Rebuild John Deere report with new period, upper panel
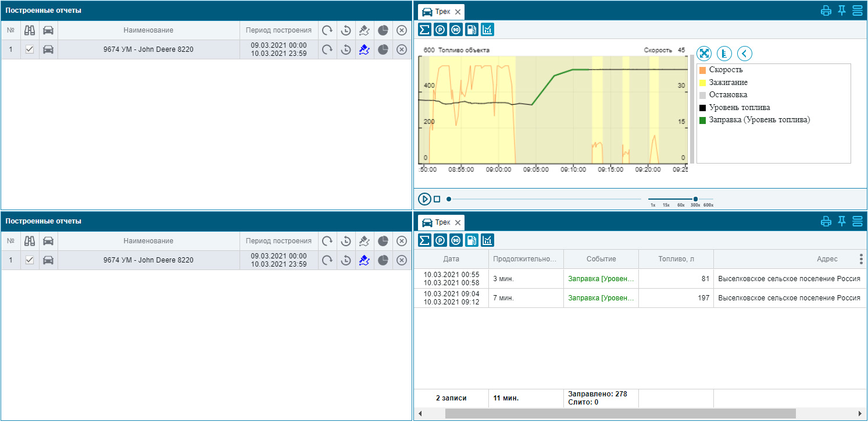The height and width of the screenshot is (422, 868). [x=346, y=49]
